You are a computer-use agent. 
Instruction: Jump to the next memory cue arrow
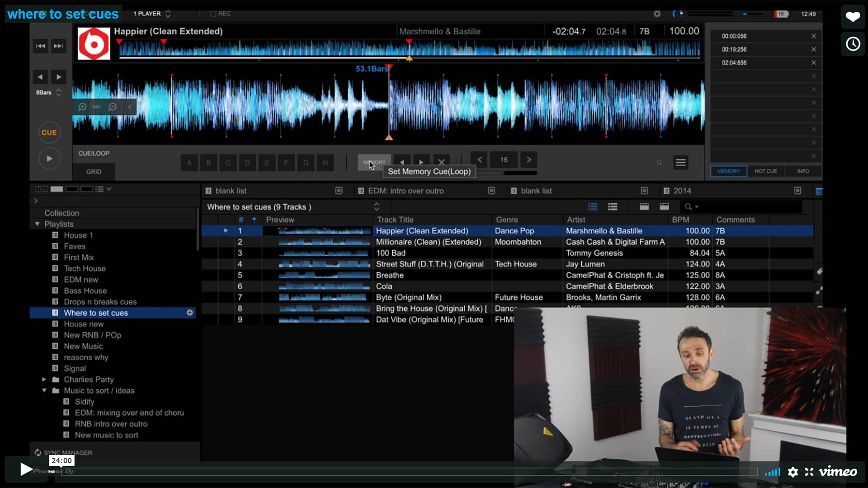pyautogui.click(x=421, y=162)
